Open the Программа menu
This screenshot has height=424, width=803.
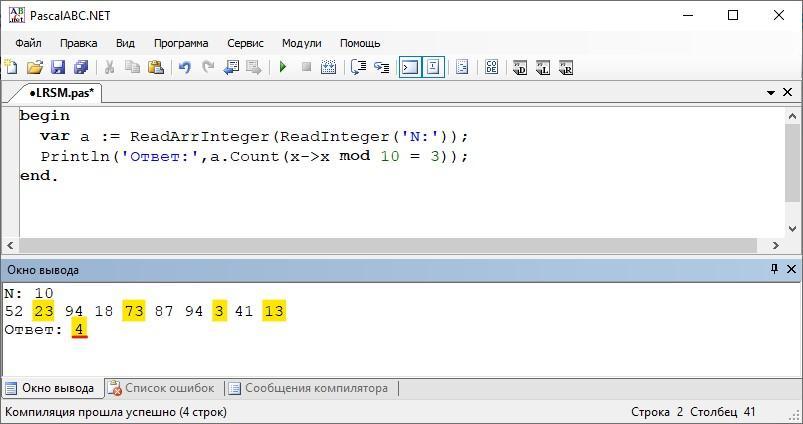tap(181, 43)
